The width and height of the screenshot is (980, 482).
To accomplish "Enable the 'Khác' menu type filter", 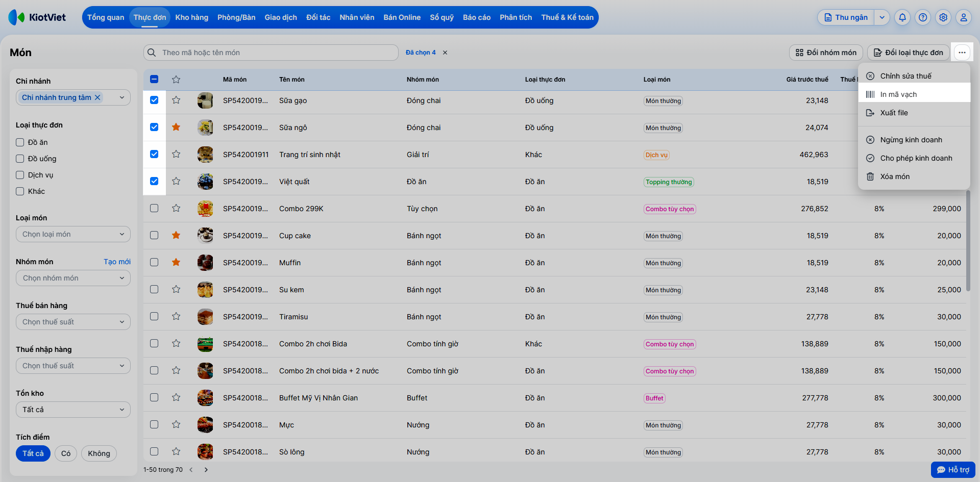I will click(20, 191).
